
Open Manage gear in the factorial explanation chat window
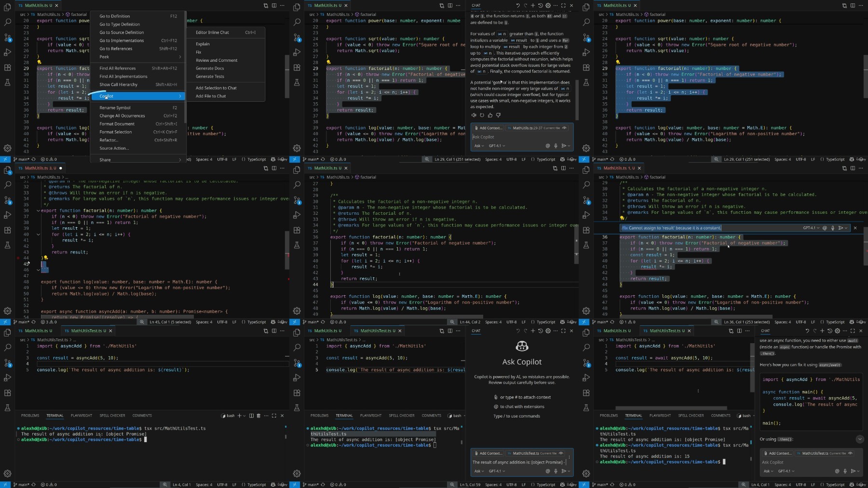[297, 148]
